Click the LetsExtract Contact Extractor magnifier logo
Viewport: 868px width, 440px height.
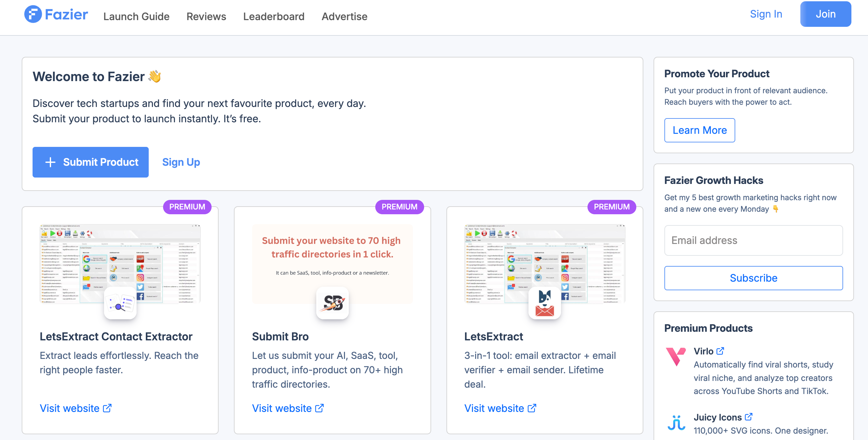point(120,302)
